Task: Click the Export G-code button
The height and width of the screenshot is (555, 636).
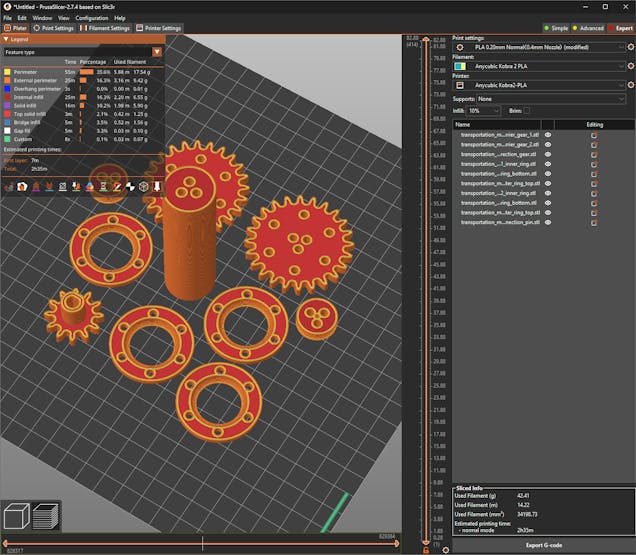Action: click(x=543, y=545)
